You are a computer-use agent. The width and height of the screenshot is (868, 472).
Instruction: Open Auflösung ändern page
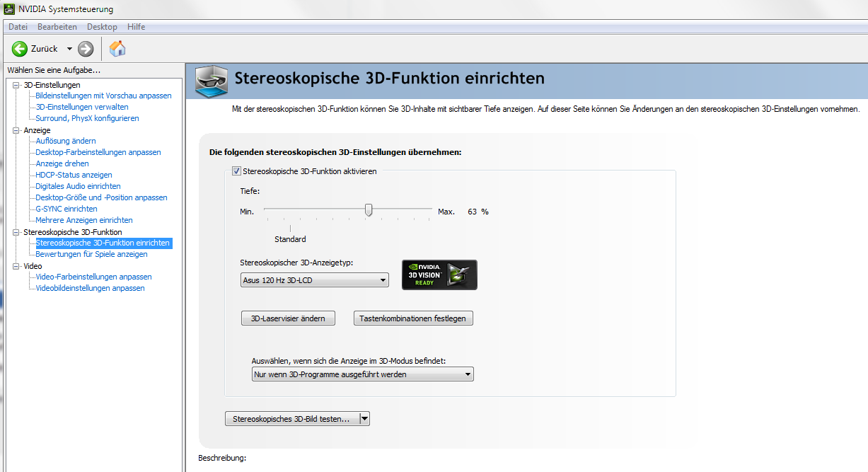[66, 141]
